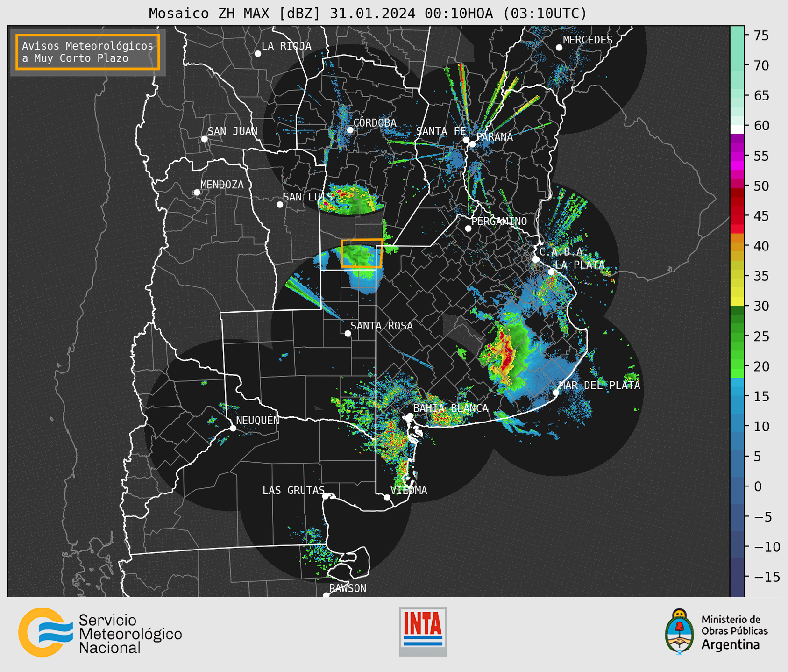Viewport: 788px width, 672px height.
Task: Click the BAHÍA BLANCA label text
Action: point(451,408)
